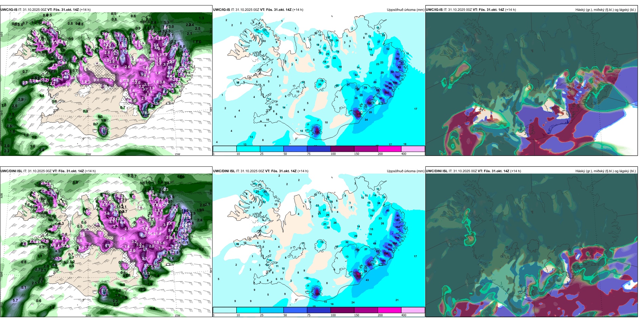
Task: Click the UWC/DINI ISL header above the precipitation map
Action: [x=261, y=171]
